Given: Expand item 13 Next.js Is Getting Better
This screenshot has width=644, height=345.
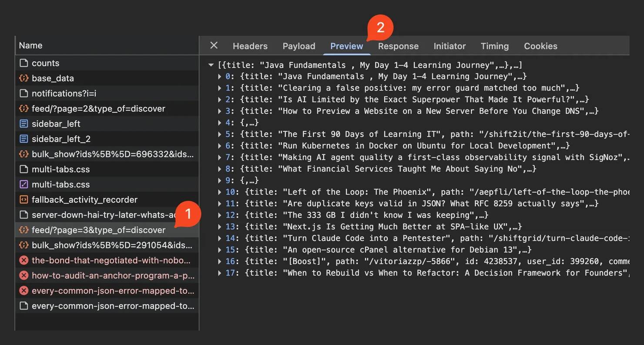Looking at the screenshot, I should (220, 227).
